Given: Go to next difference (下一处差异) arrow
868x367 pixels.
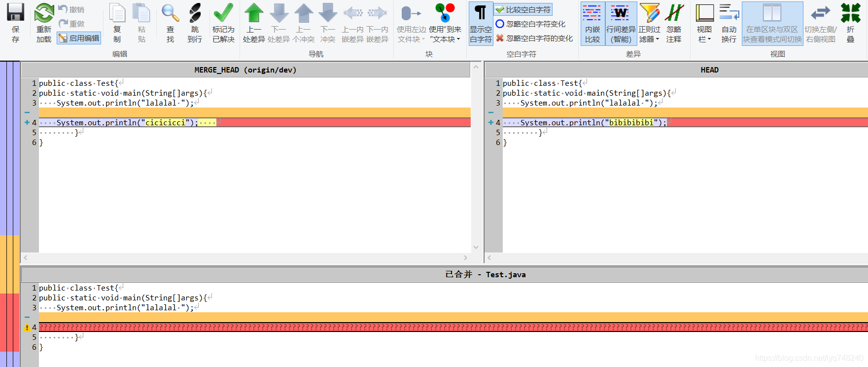Looking at the screenshot, I should tap(278, 13).
